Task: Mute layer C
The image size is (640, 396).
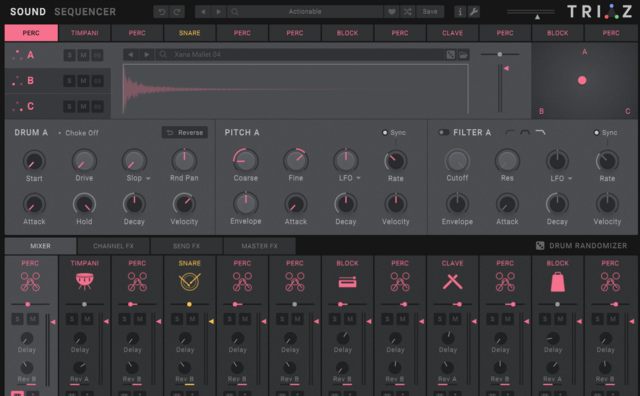Action: point(83,107)
